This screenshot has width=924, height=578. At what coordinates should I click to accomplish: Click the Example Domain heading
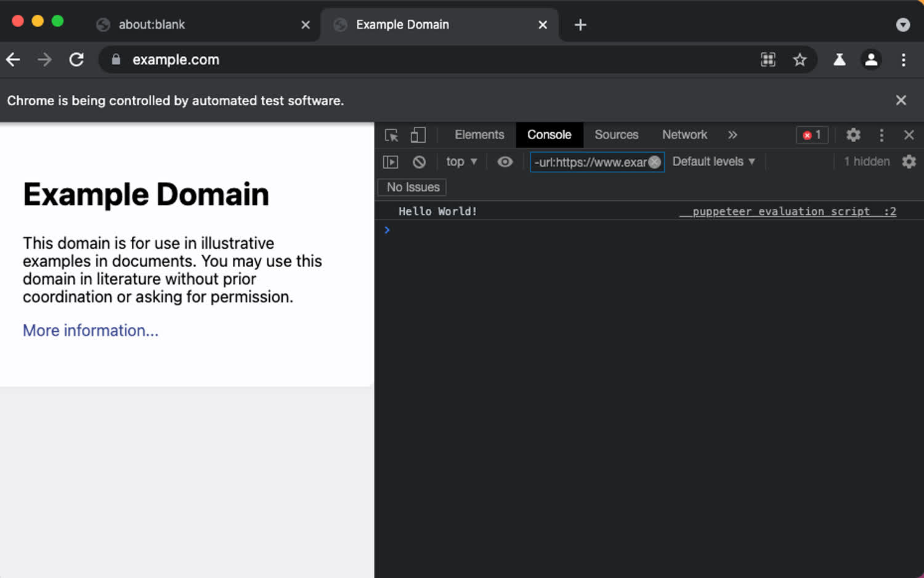coord(146,195)
